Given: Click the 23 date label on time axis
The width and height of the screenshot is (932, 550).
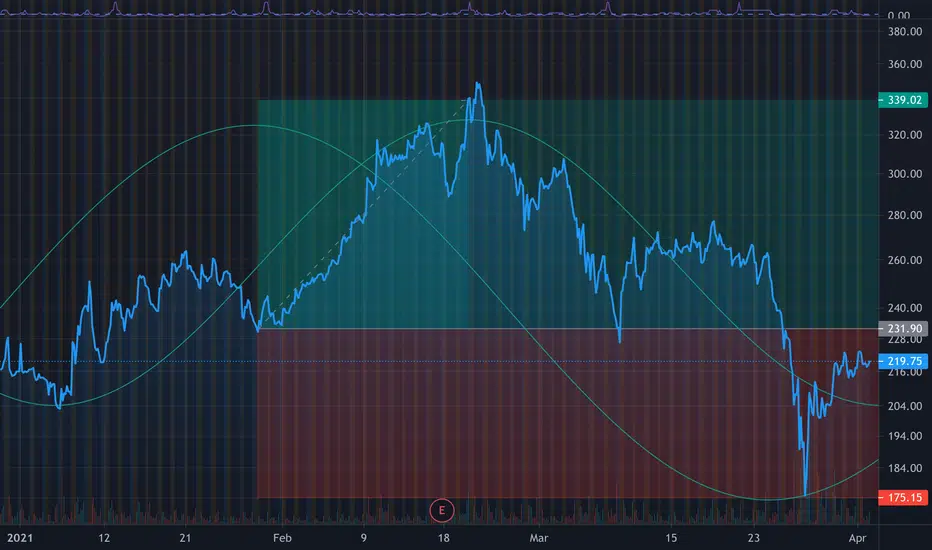Looking at the screenshot, I should [x=754, y=538].
